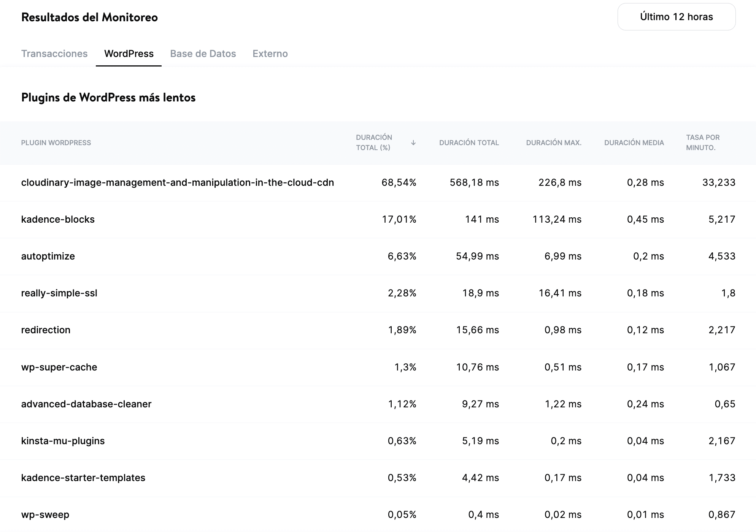This screenshot has width=756, height=532.
Task: Select kinsta-mu-plugins in the table
Action: point(63,441)
